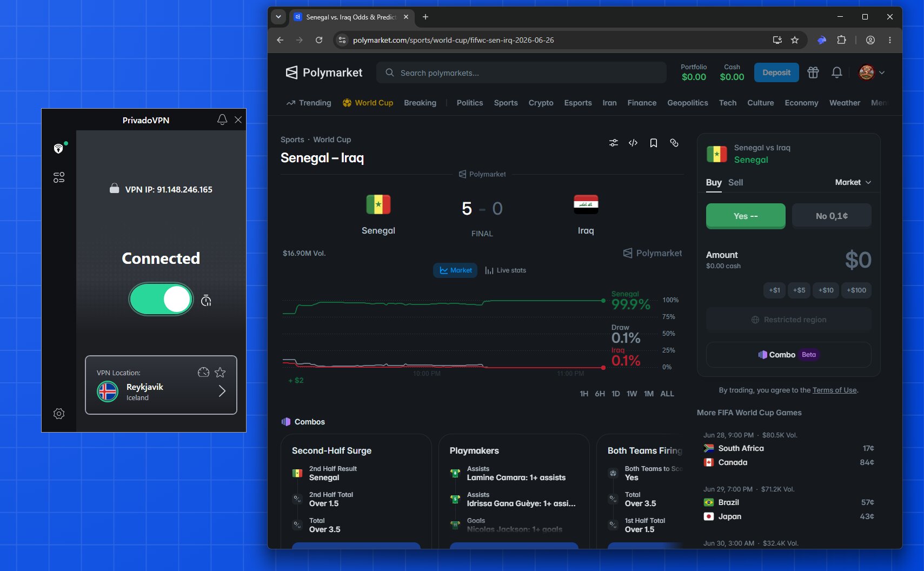This screenshot has width=924, height=571.
Task: Bookmark the Senegal – Iraq market
Action: coord(654,143)
